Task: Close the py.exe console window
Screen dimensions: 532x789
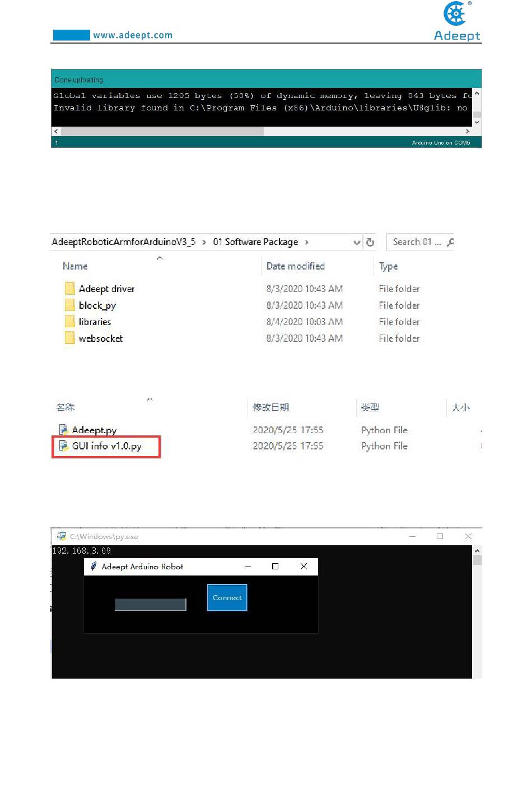Action: point(468,536)
